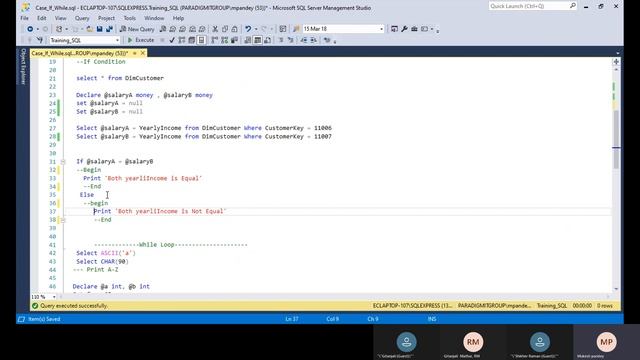Click the editor vertical scrollbar thumb

(616, 139)
